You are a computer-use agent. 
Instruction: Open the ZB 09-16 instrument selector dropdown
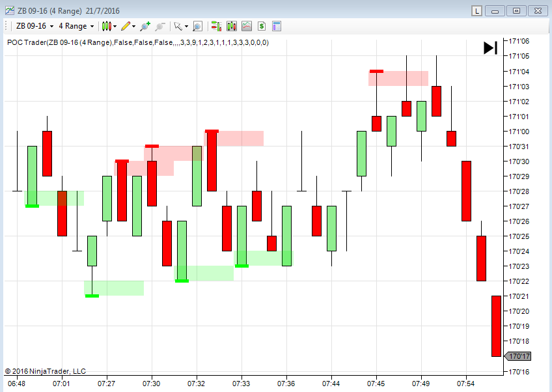pyautogui.click(x=34, y=26)
